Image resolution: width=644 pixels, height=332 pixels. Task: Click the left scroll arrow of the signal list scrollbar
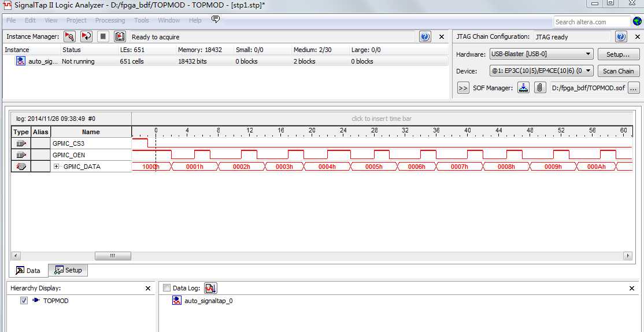click(x=15, y=256)
